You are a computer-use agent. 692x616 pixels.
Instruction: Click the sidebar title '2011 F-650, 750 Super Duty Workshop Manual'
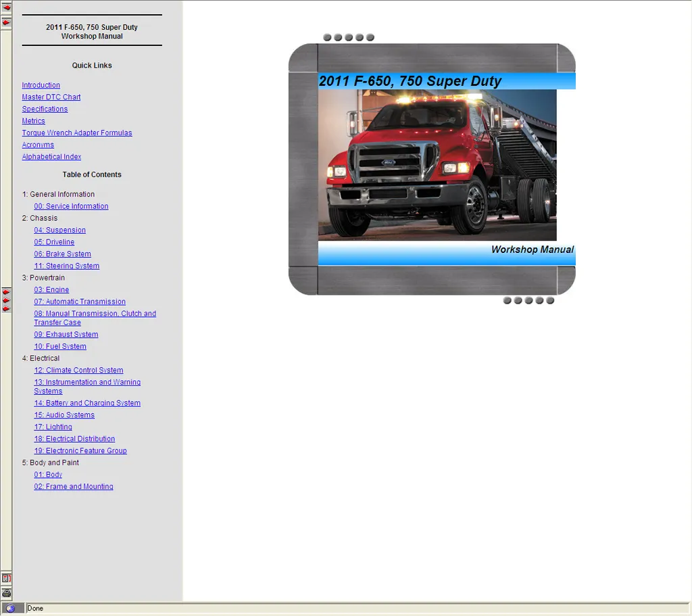pyautogui.click(x=92, y=31)
